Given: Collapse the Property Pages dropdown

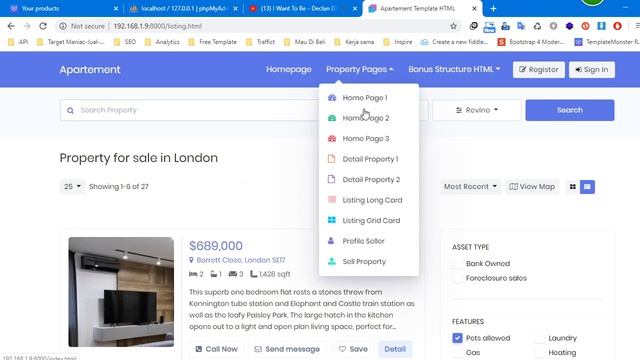Looking at the screenshot, I should pos(360,69).
